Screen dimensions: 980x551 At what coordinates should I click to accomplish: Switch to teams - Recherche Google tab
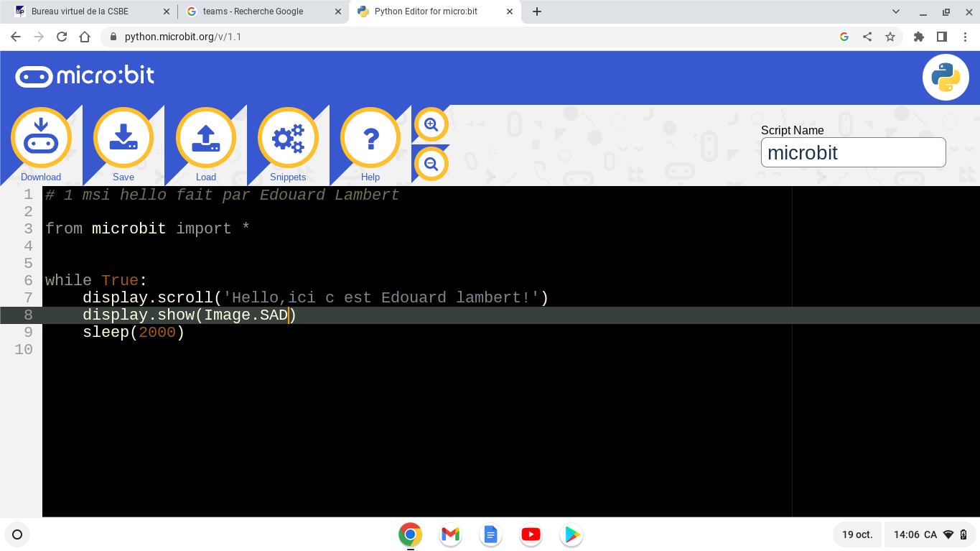tap(263, 11)
